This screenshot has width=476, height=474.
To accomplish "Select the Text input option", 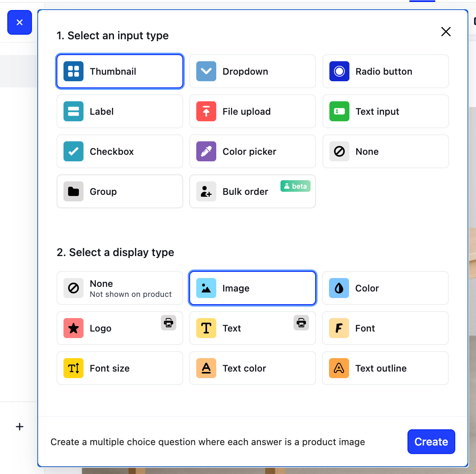I will point(386,112).
